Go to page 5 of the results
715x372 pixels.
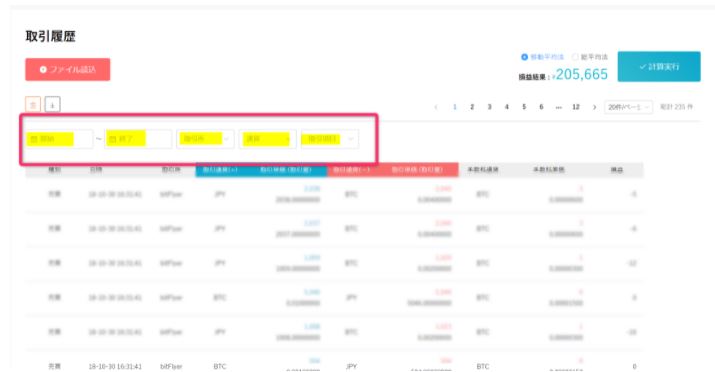524,107
